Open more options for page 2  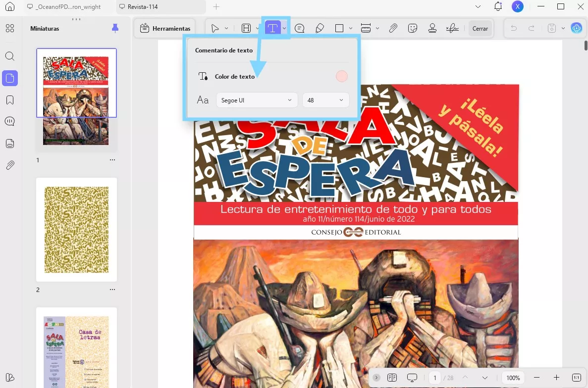112,290
